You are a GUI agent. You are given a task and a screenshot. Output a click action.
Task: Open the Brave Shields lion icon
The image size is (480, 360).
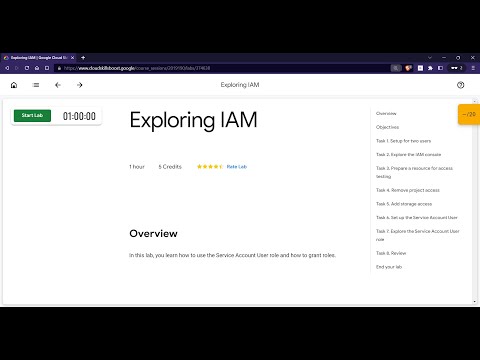click(x=408, y=68)
